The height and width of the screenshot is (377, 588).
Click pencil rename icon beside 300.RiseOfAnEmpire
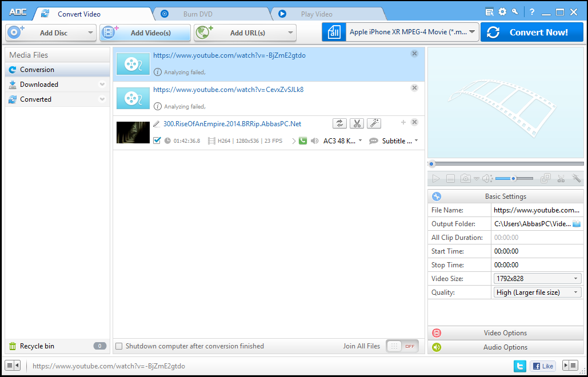point(157,124)
